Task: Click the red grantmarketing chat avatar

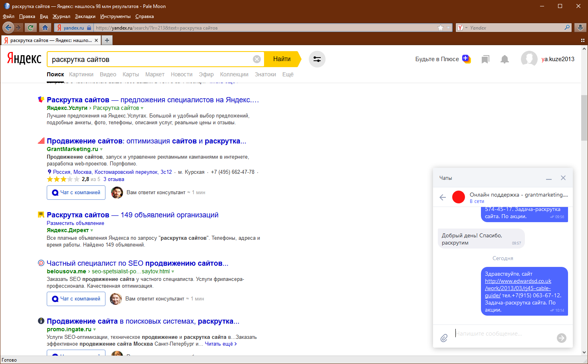Action: click(x=459, y=197)
